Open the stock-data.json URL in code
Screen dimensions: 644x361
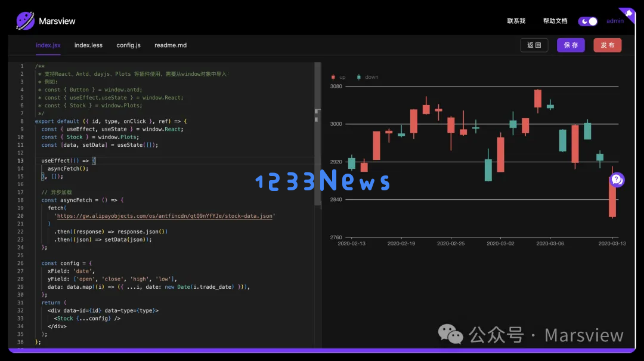165,216
